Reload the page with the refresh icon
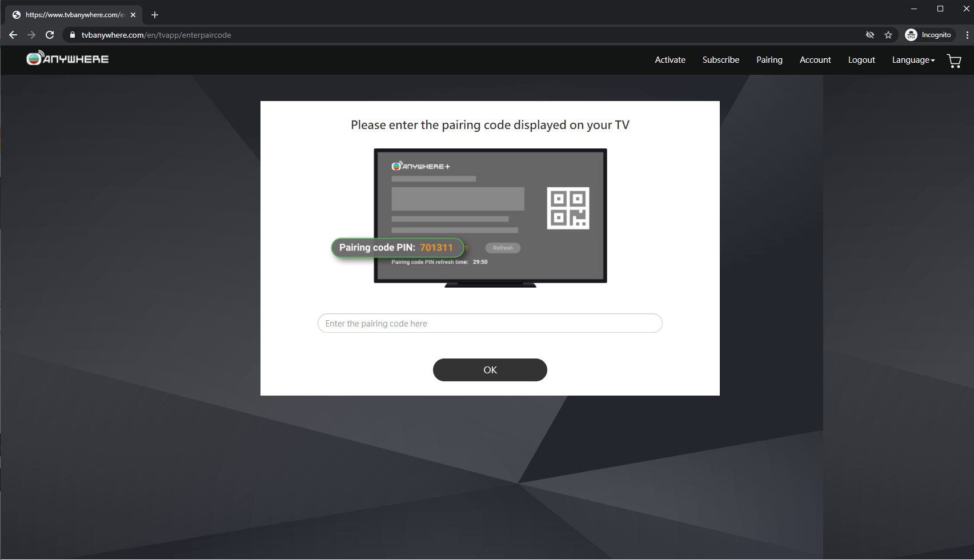This screenshot has width=974, height=560. pyautogui.click(x=50, y=35)
